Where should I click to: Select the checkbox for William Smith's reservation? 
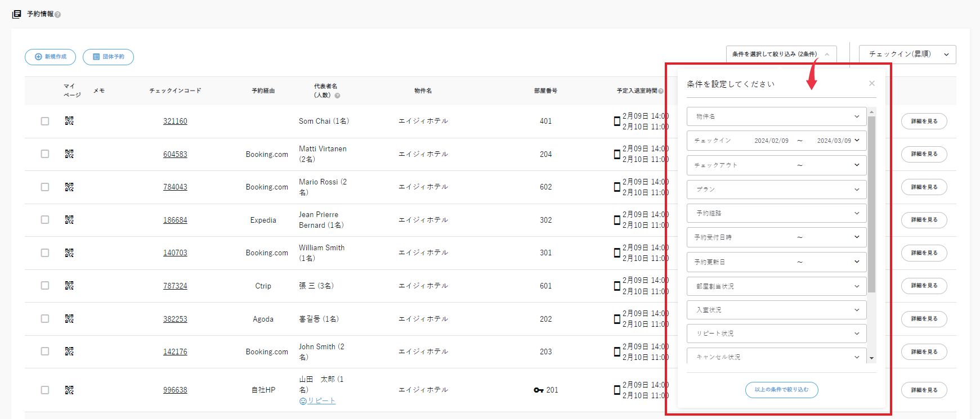tap(45, 253)
